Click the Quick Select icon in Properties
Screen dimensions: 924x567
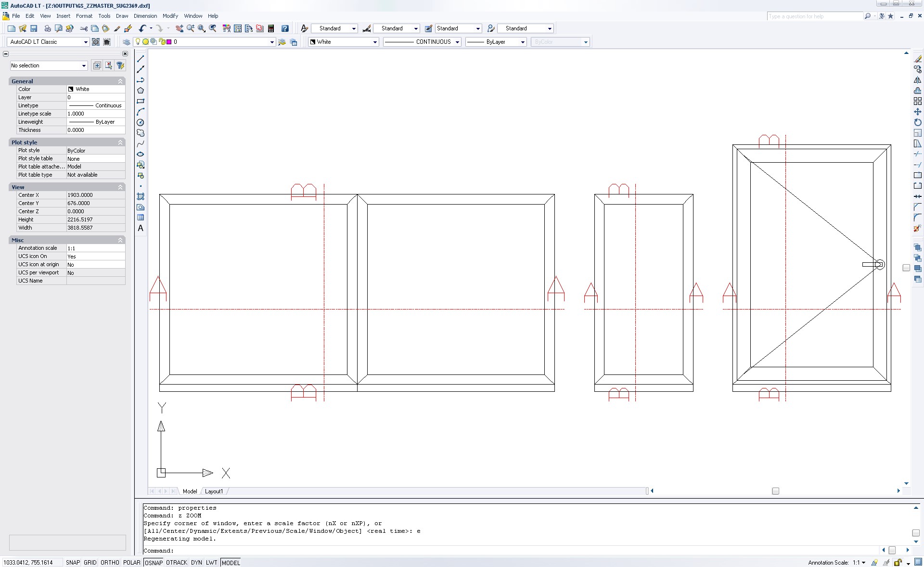pyautogui.click(x=120, y=65)
